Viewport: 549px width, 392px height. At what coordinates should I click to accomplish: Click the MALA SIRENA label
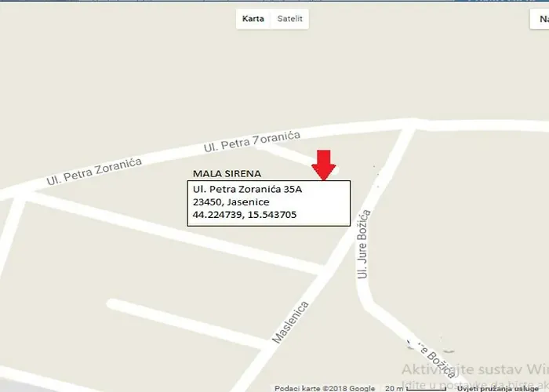click(x=227, y=173)
